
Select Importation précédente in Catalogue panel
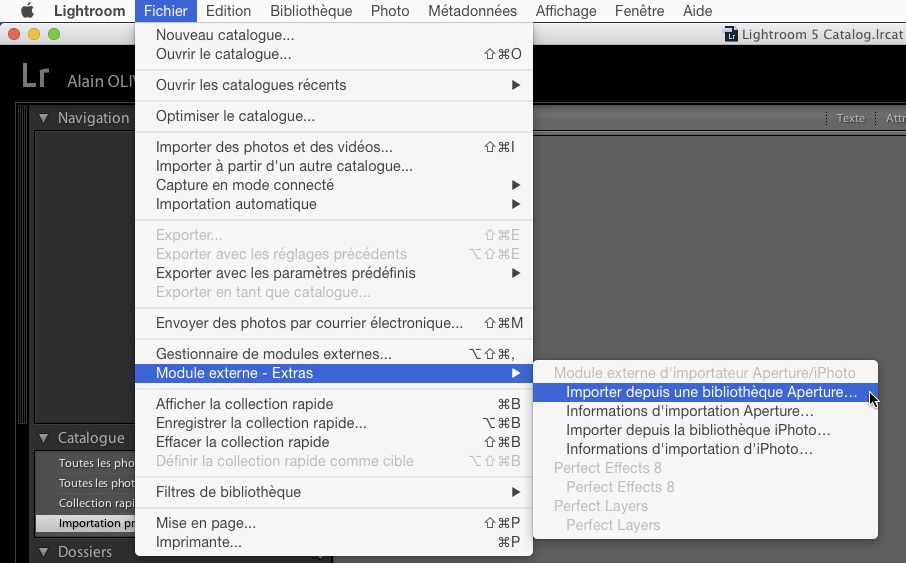(x=86, y=523)
